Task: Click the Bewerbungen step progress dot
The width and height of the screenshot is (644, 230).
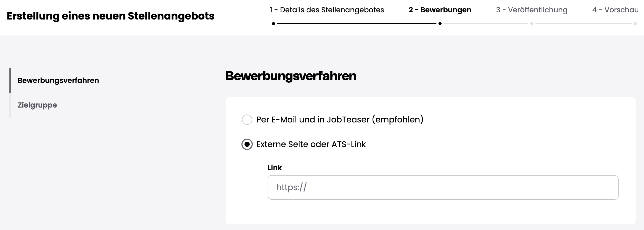Action: coord(440,24)
